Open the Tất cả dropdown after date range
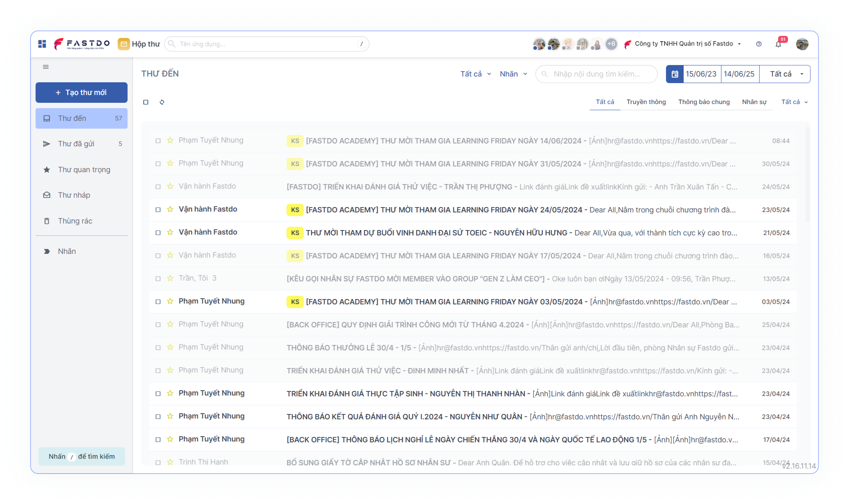849x504 pixels. pyautogui.click(x=785, y=74)
